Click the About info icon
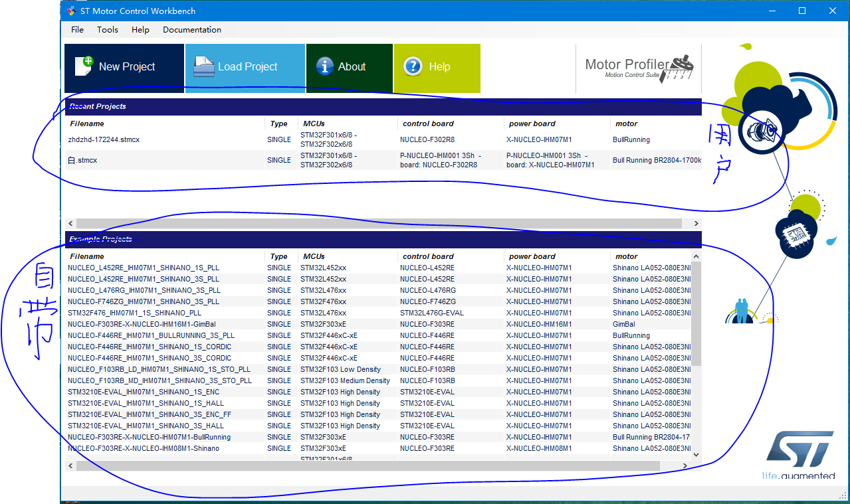This screenshot has height=504, width=850. [324, 66]
